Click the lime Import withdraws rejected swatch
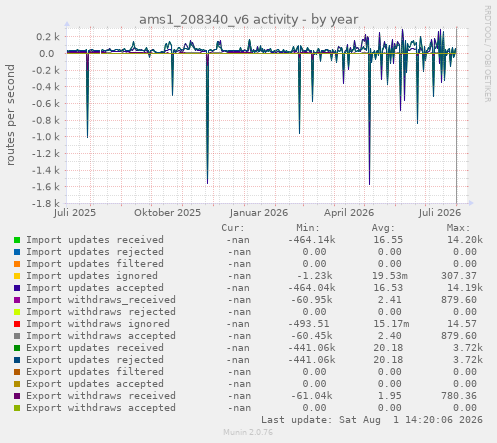497x443 pixels. click(x=17, y=312)
